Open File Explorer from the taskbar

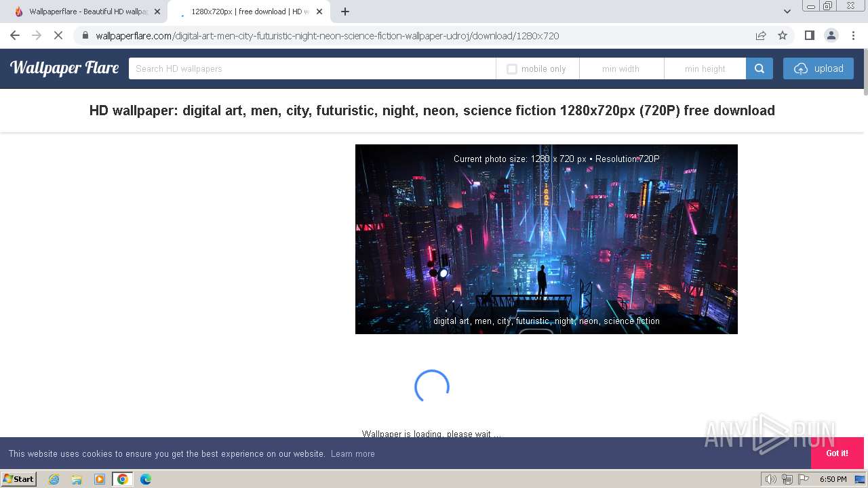pyautogui.click(x=77, y=479)
